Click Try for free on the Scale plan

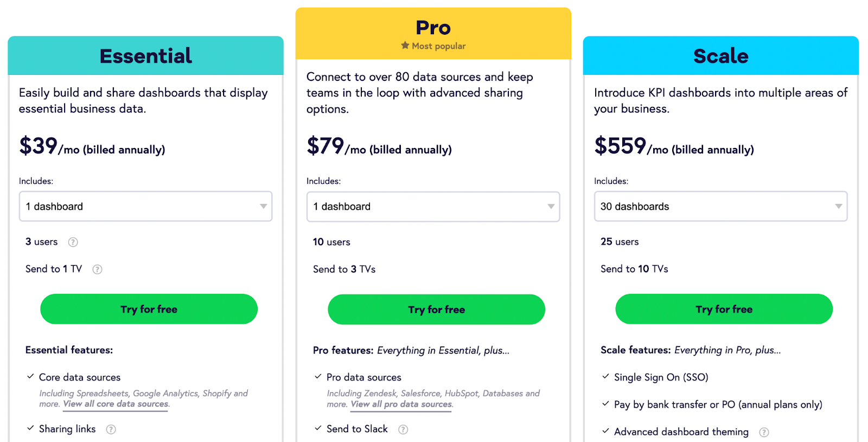coord(724,309)
